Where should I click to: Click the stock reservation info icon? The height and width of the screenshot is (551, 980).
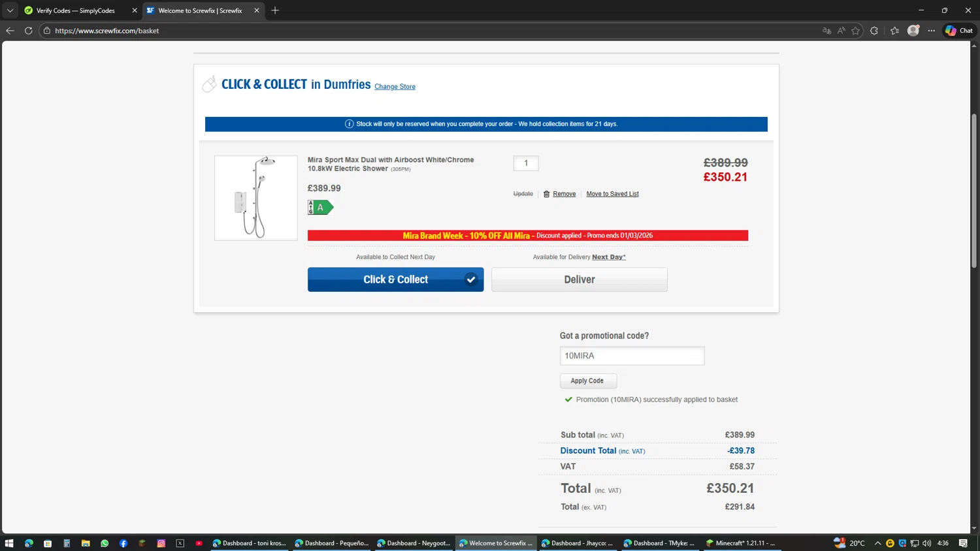(349, 124)
